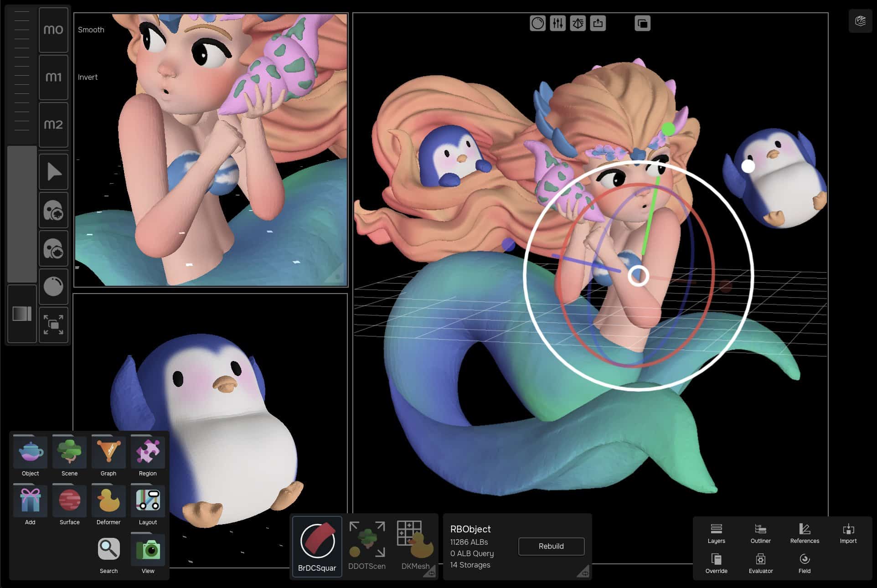877x588 pixels.
Task: Click the face mask tool with splat badge
Action: click(53, 211)
